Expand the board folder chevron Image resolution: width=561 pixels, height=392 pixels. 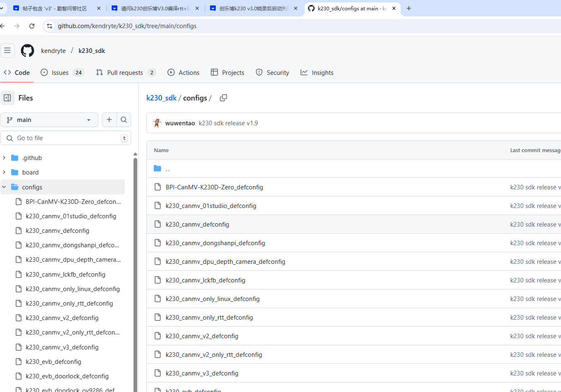[4, 172]
